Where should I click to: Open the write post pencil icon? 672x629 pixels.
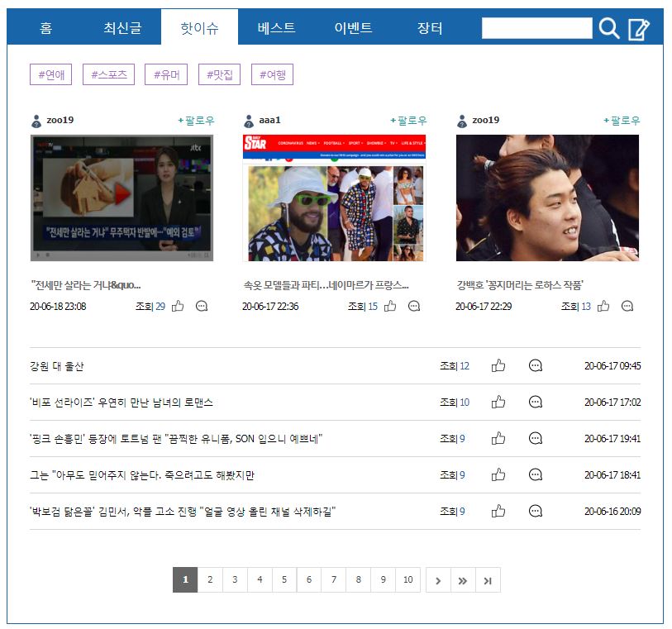click(639, 29)
